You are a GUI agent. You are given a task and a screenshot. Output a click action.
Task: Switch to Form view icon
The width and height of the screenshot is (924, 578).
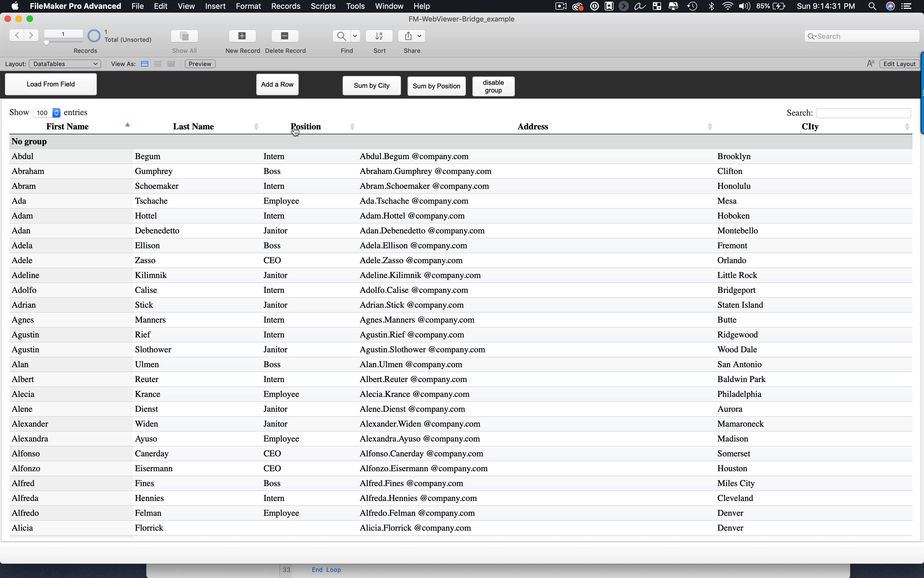click(x=145, y=64)
